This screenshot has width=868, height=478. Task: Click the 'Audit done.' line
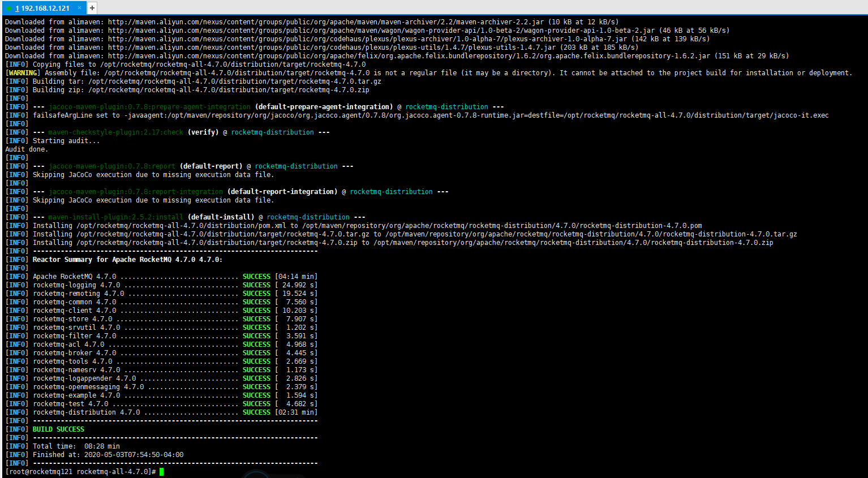pyautogui.click(x=27, y=149)
